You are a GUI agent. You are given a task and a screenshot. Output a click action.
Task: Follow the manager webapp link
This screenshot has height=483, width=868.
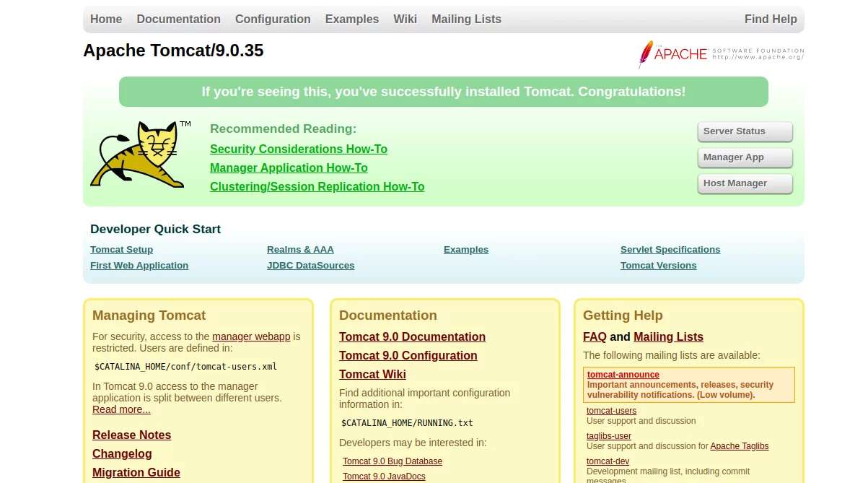pos(251,336)
